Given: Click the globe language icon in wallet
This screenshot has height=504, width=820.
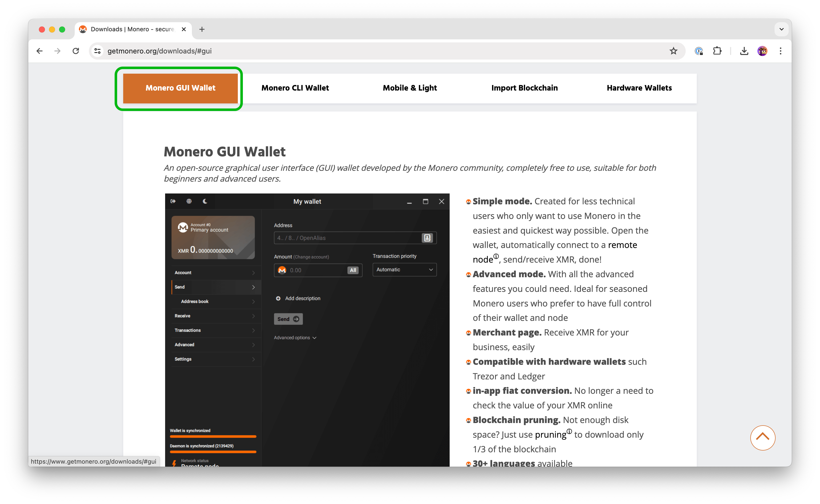Looking at the screenshot, I should pyautogui.click(x=189, y=201).
